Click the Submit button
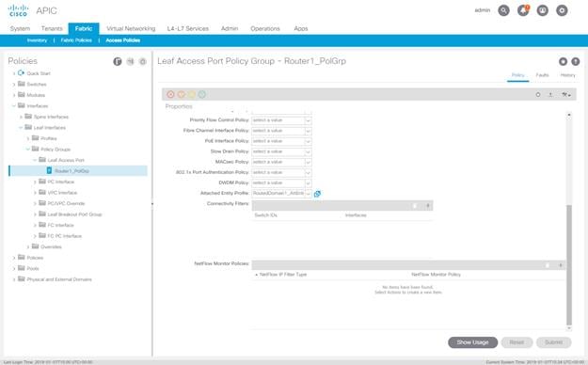Image resolution: width=588 pixels, height=365 pixels. tap(553, 342)
